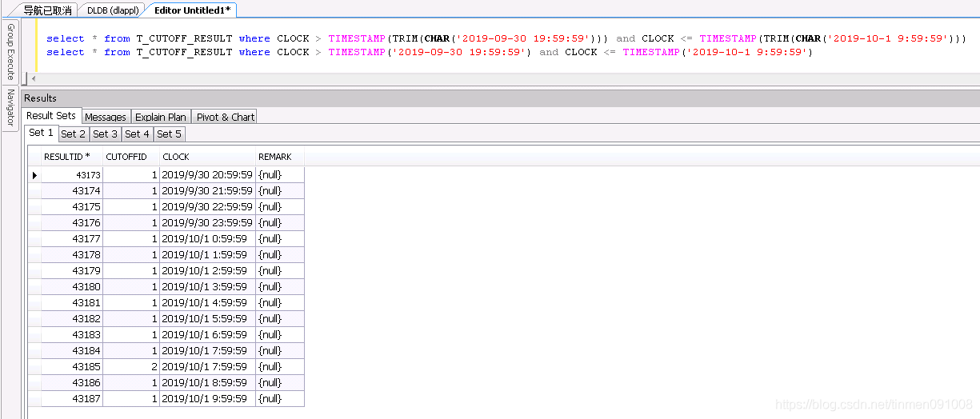Click the CLOCK value 2019/10/1 4:59:59
The image size is (980, 419).
point(207,302)
